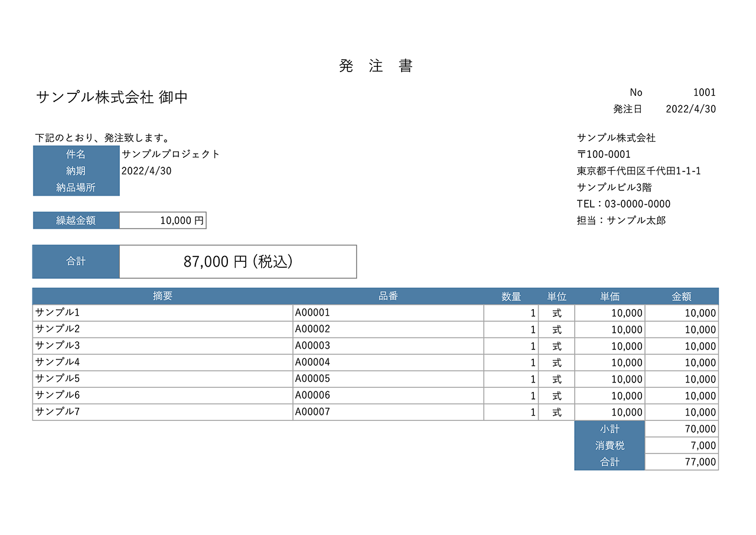Select the row cell サンプル5
This screenshot has width=756, height=535.
coord(163,379)
